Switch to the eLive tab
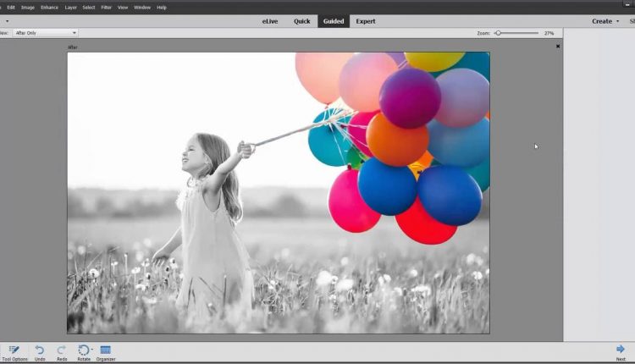635x364 pixels. (x=270, y=21)
